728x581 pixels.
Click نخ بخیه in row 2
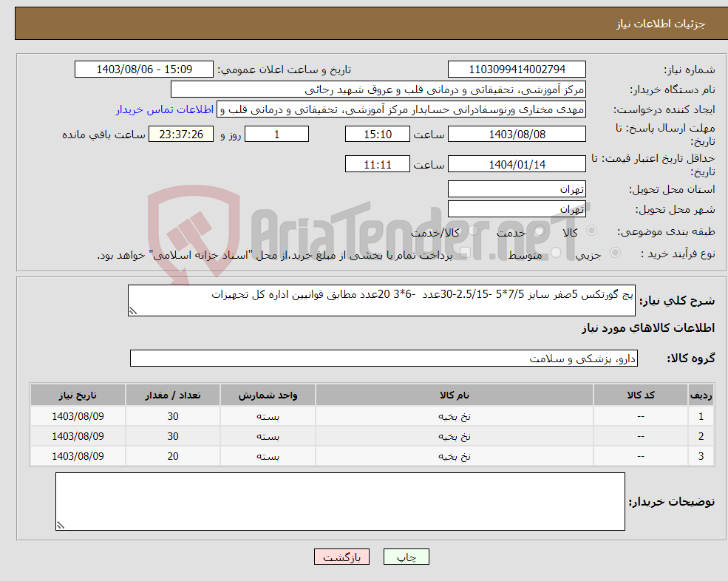[455, 436]
